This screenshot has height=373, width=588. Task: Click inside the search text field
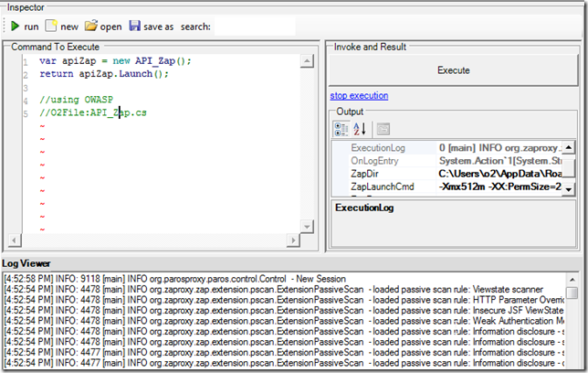pyautogui.click(x=253, y=27)
